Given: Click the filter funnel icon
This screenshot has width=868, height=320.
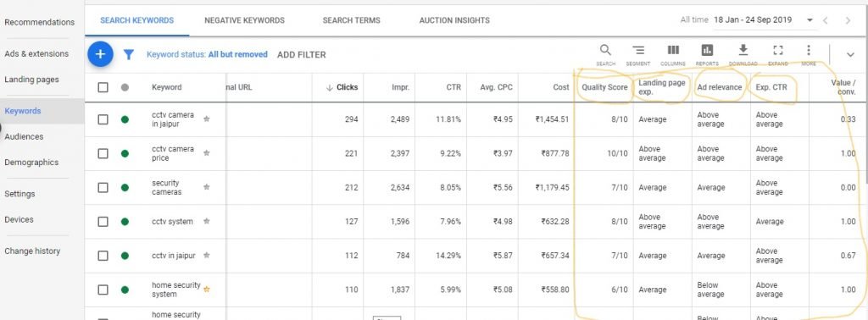Looking at the screenshot, I should click(129, 54).
